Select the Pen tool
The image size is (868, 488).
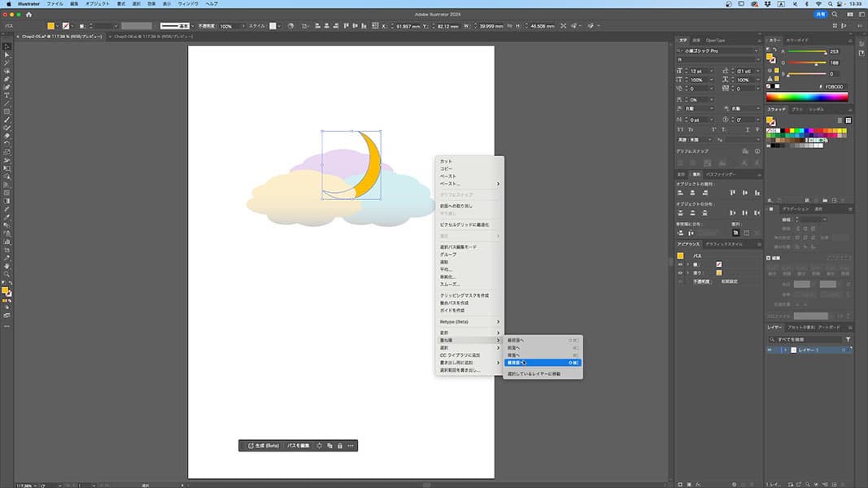pyautogui.click(x=7, y=79)
